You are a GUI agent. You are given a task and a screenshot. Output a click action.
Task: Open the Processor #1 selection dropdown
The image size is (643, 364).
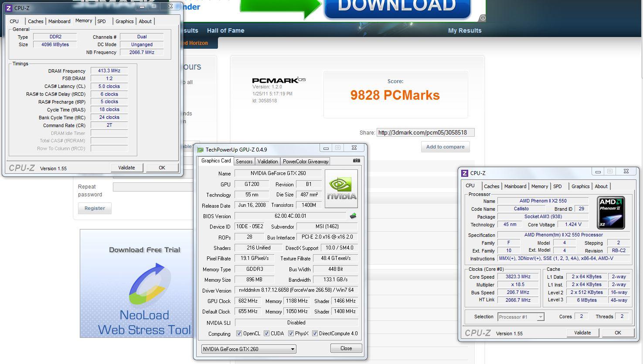point(521,317)
